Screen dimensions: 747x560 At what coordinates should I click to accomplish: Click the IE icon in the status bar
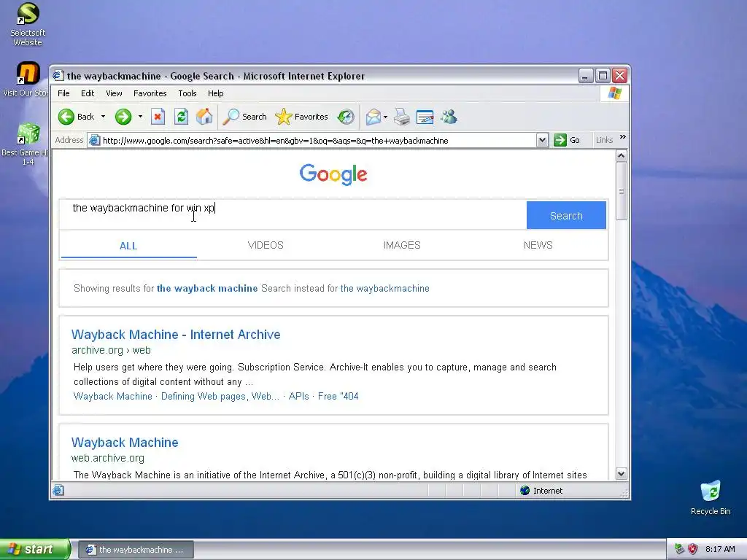[58, 490]
